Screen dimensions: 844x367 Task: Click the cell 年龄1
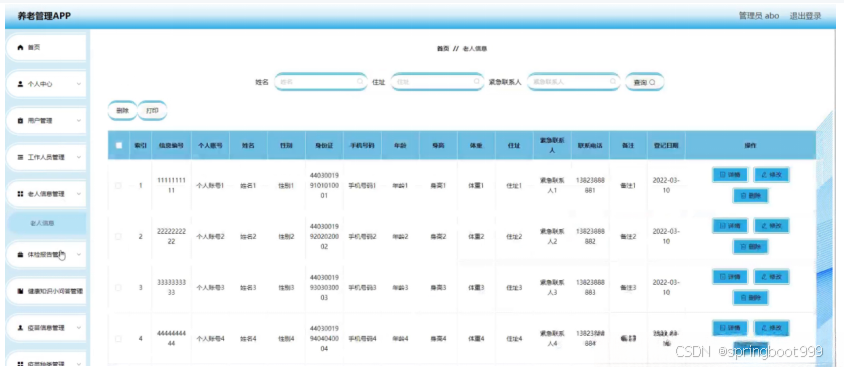coord(400,186)
